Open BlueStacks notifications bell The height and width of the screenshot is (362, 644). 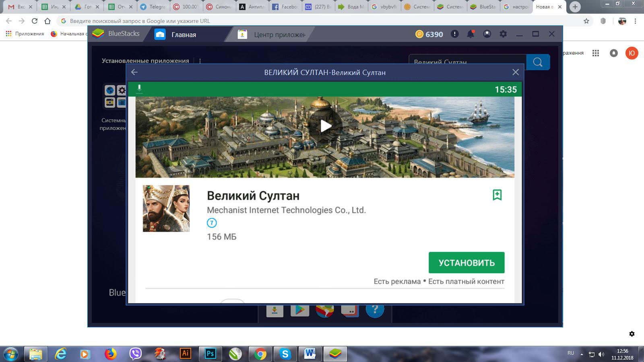click(470, 34)
